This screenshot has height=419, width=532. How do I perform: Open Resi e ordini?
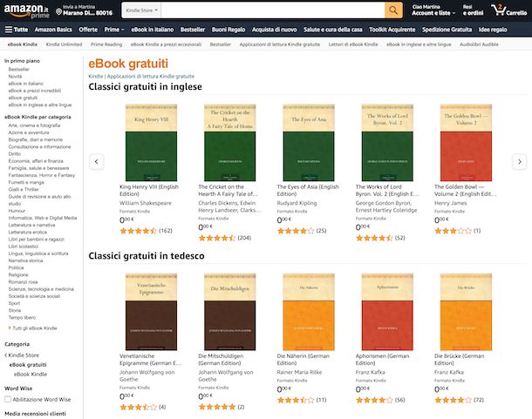[473, 10]
